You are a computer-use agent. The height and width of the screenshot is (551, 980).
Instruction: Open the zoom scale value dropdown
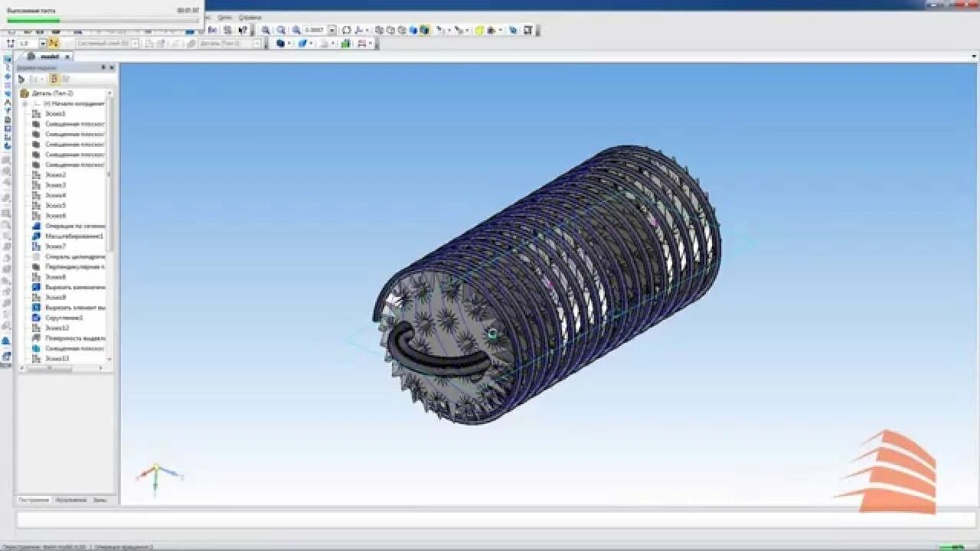click(x=332, y=30)
